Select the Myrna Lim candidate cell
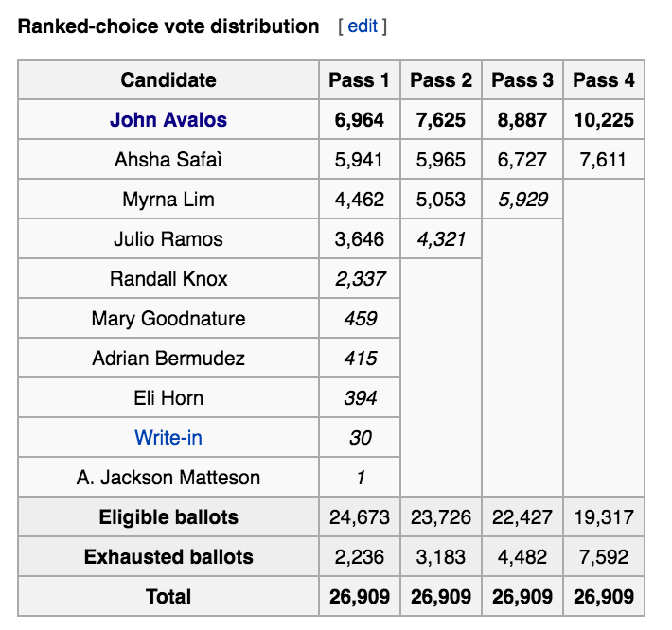This screenshot has height=630, width=672. pos(168,200)
